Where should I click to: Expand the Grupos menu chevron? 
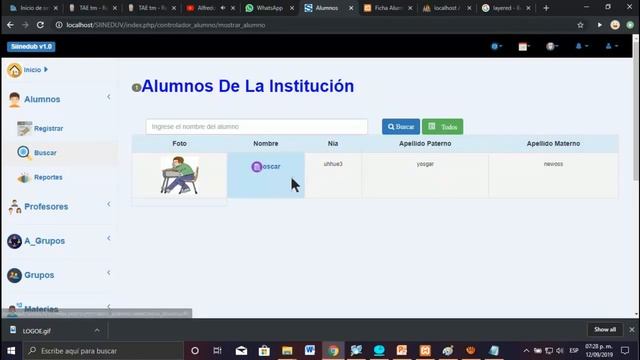click(109, 273)
